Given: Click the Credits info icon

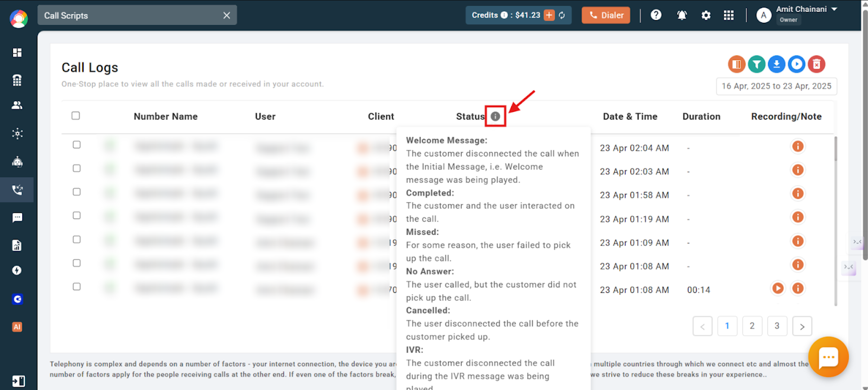Looking at the screenshot, I should point(504,15).
